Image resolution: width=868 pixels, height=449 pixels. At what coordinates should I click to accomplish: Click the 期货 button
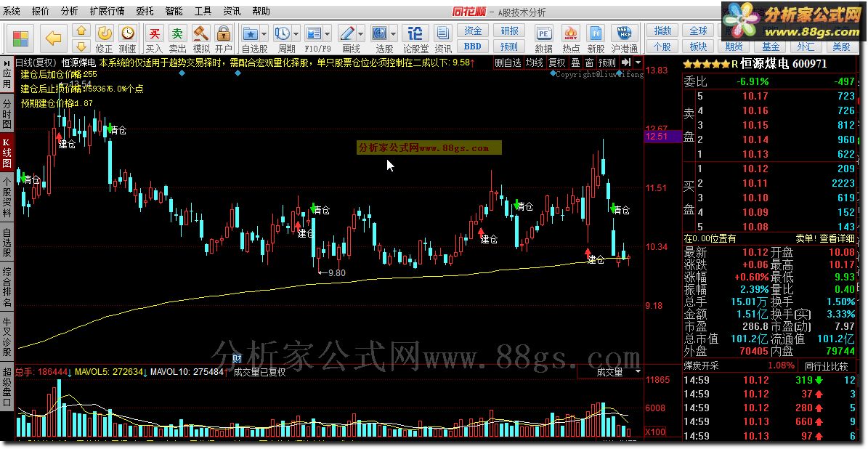tap(734, 46)
